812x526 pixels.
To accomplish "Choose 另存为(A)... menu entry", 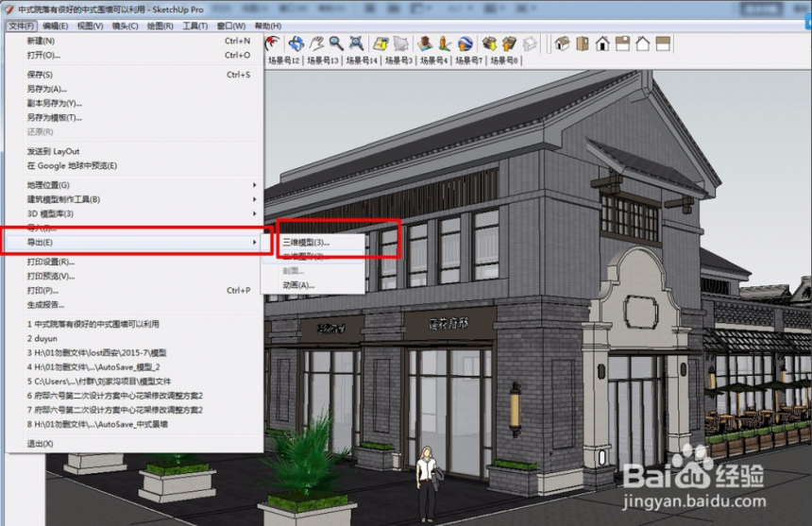I will [134, 89].
